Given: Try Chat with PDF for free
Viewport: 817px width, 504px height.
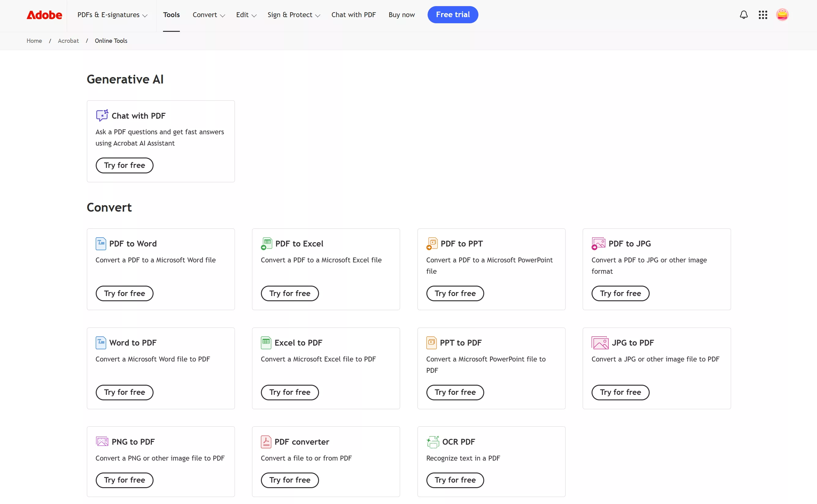Looking at the screenshot, I should (124, 165).
